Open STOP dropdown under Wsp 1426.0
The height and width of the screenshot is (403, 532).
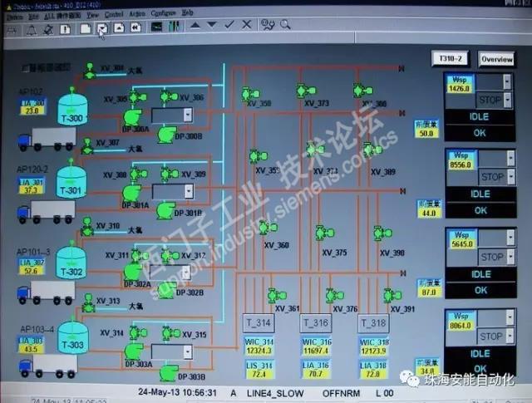tap(508, 100)
